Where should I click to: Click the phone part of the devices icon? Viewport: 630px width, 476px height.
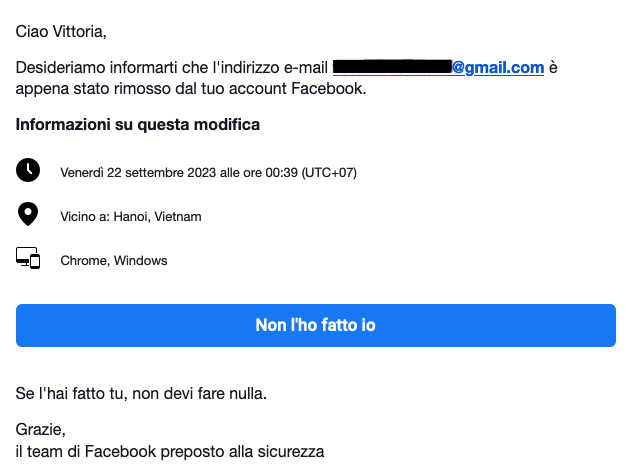point(35,261)
